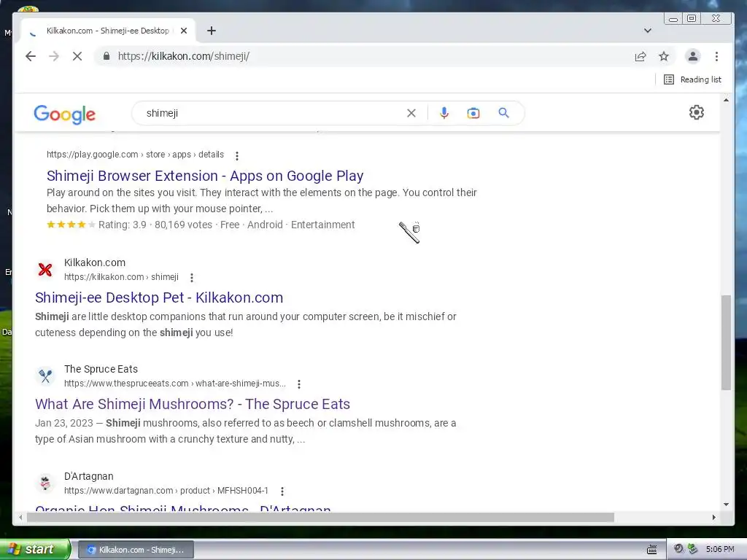Stop loading the page
The height and width of the screenshot is (560, 747).
click(77, 56)
